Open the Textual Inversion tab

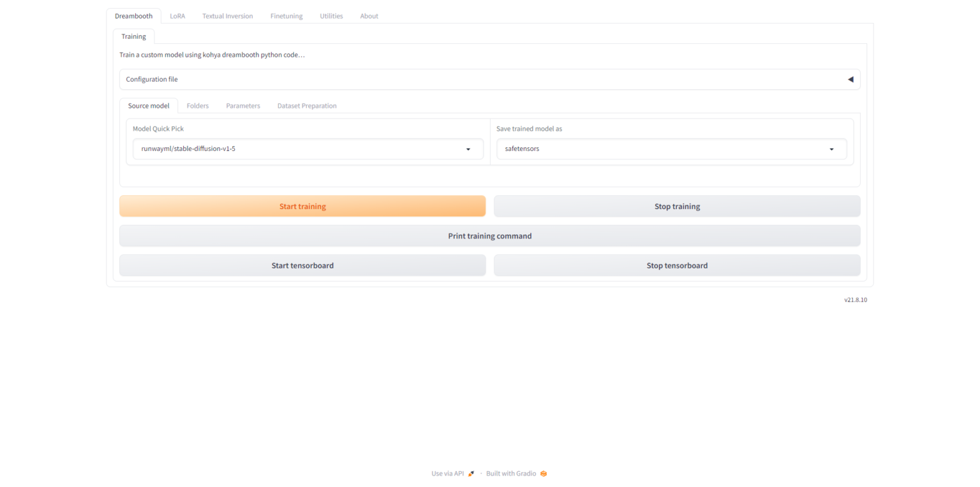point(227,16)
